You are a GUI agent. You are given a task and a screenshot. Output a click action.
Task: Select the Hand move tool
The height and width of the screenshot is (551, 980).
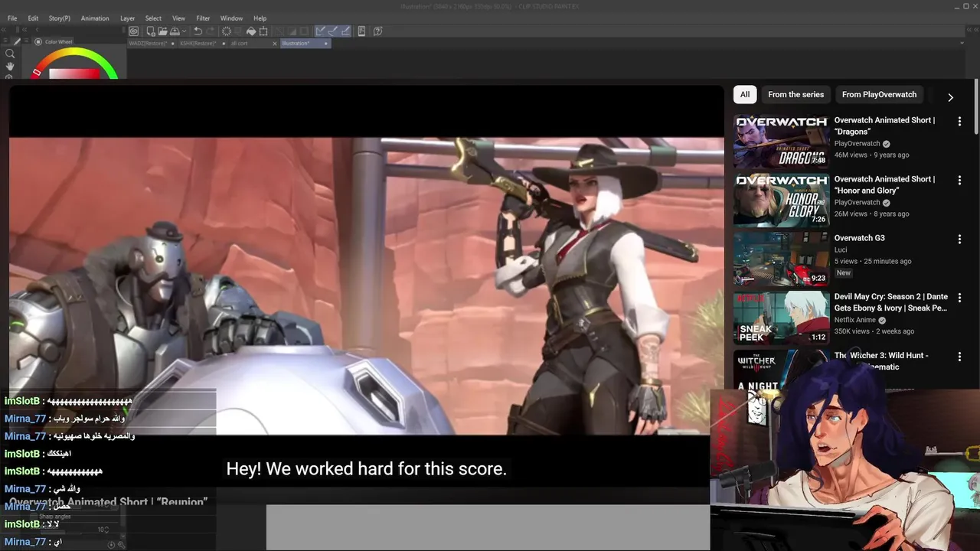click(x=10, y=67)
